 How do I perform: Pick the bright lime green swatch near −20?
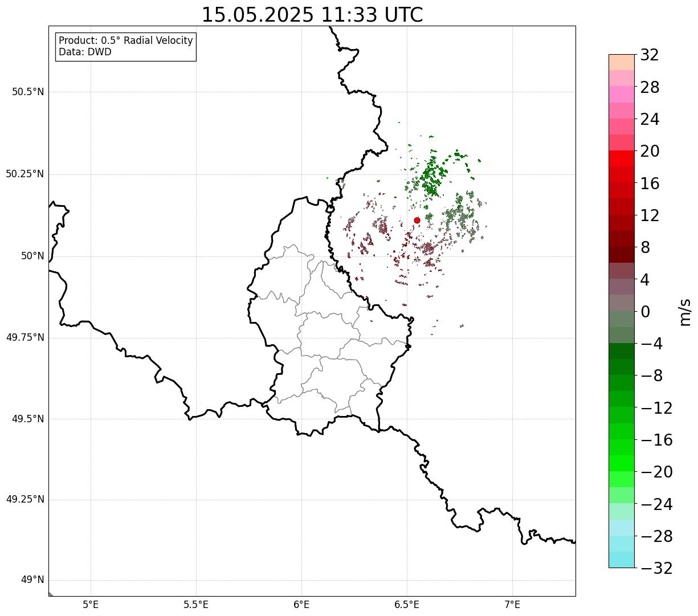[x=622, y=463]
